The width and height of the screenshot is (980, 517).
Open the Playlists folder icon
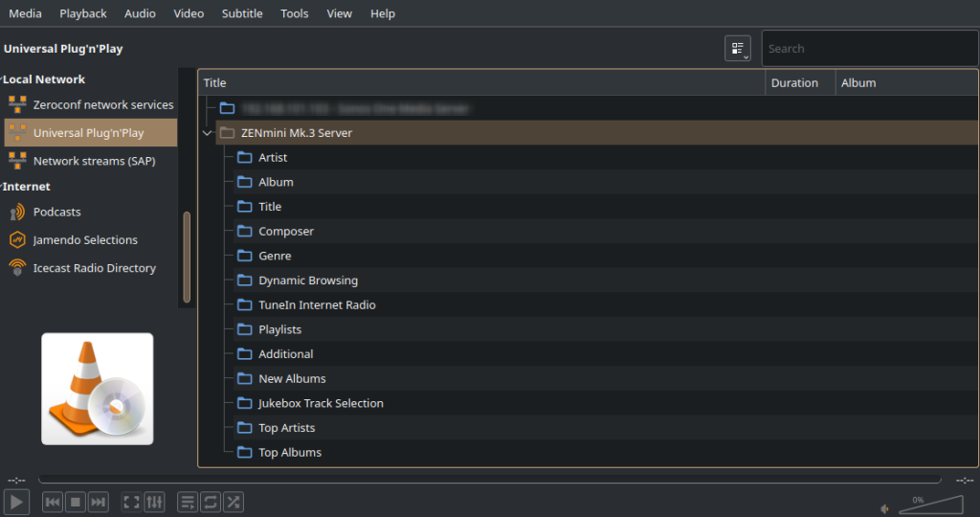tap(245, 329)
